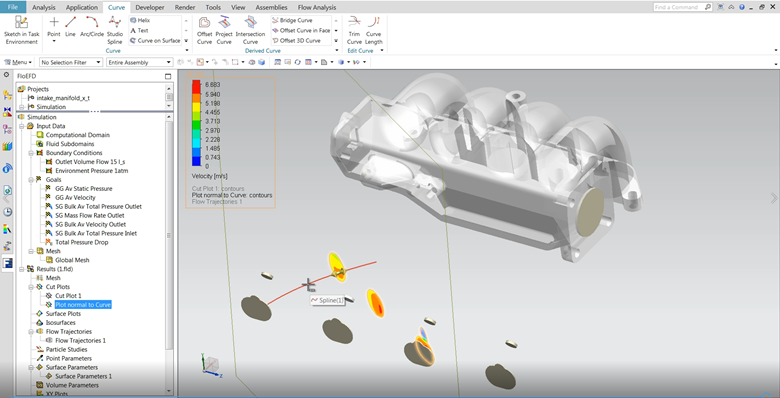Select Cut Plot 1 in tree
Image resolution: width=780 pixels, height=398 pixels.
click(68, 296)
